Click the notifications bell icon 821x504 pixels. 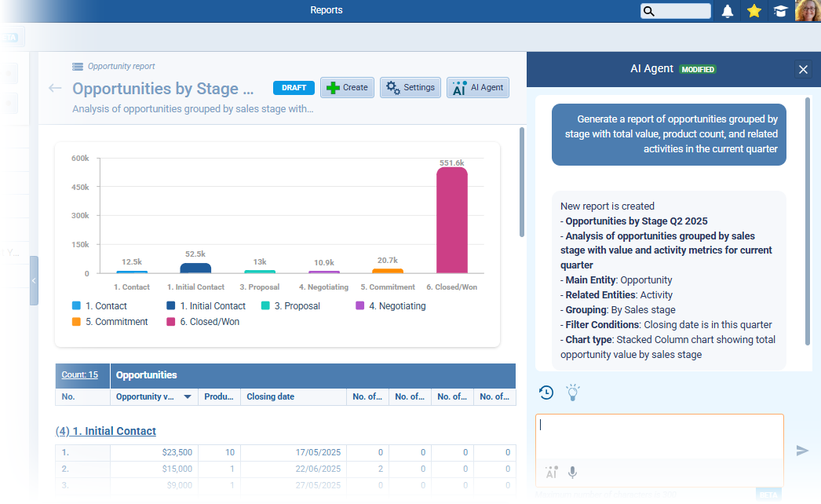[x=728, y=11]
